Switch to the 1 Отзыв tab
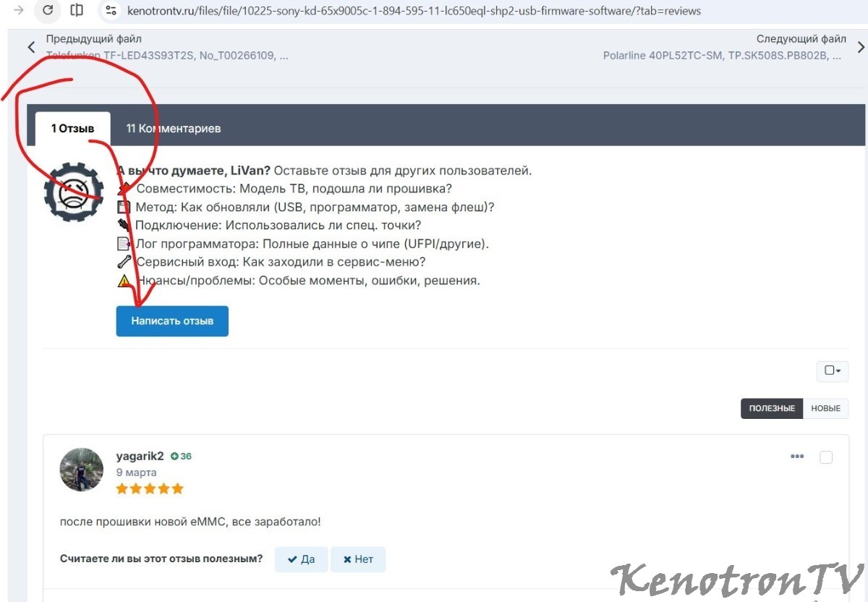 click(72, 128)
